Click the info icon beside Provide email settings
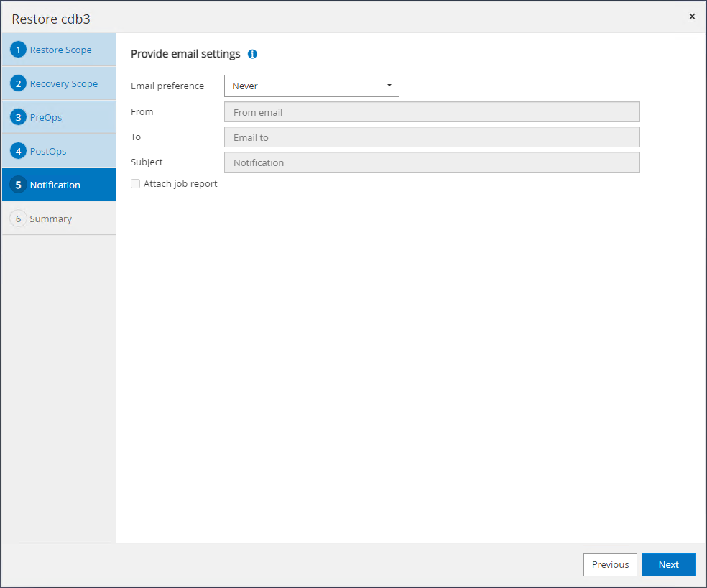 point(252,54)
